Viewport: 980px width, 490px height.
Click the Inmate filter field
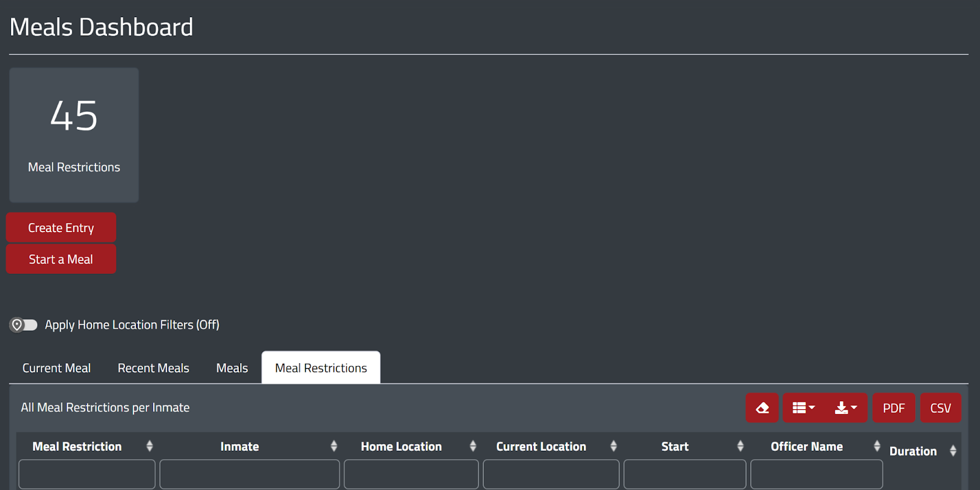coord(250,474)
